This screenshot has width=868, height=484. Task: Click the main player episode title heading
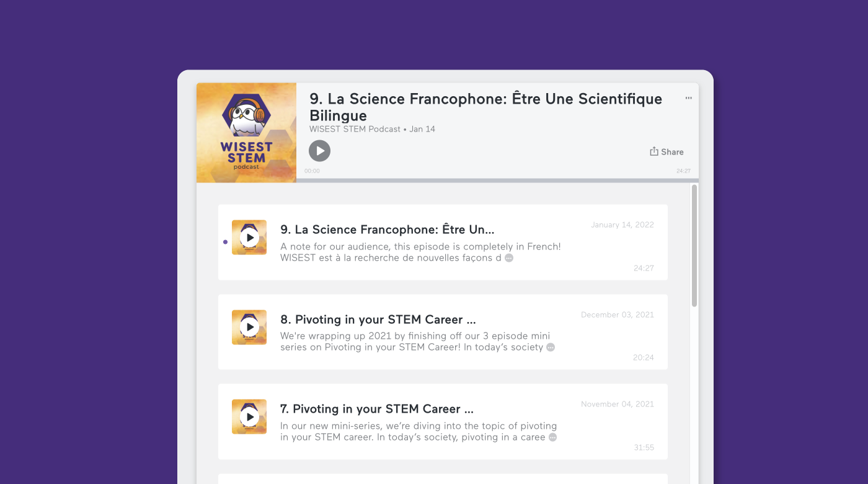(x=486, y=107)
